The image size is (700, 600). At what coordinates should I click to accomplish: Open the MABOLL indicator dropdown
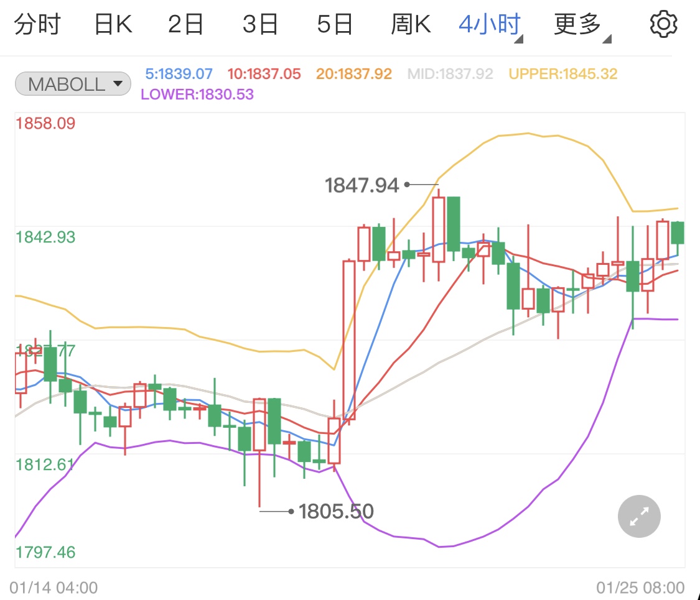[x=73, y=84]
